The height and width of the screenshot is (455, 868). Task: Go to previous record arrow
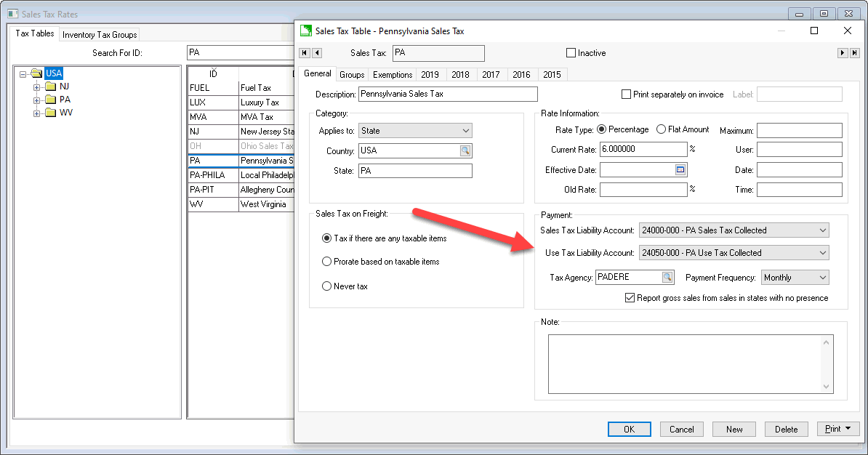coord(317,53)
